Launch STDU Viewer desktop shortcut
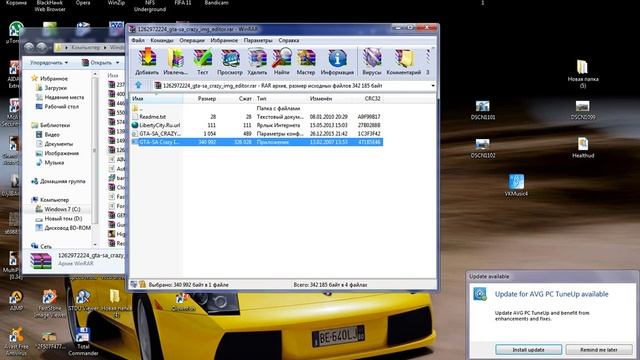This screenshot has width=640, height=360. [x=83, y=301]
